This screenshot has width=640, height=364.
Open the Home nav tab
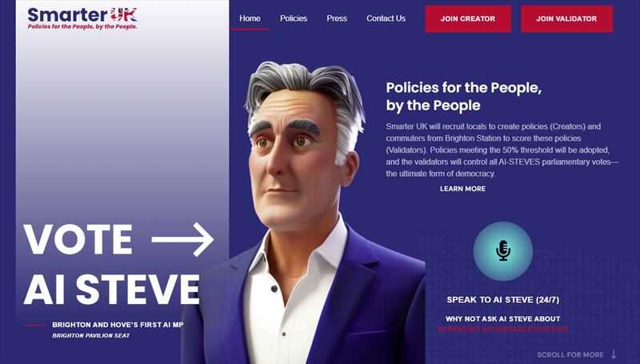click(250, 18)
